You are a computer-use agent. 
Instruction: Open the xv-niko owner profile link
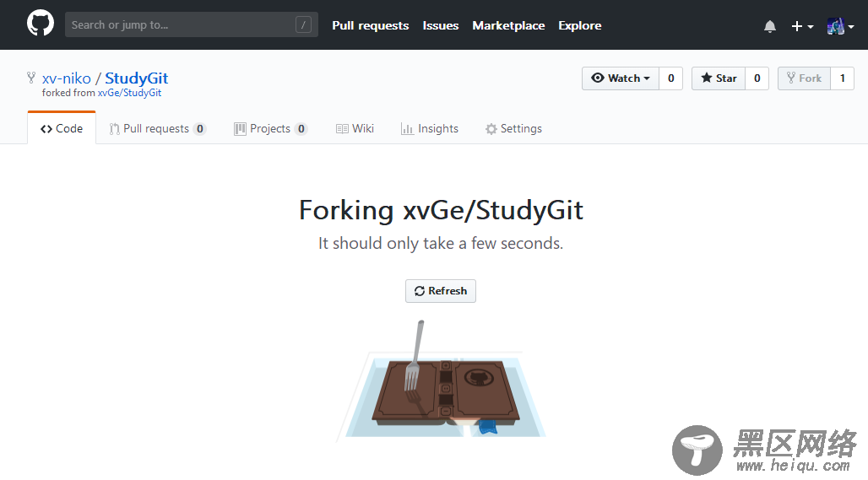click(x=67, y=78)
